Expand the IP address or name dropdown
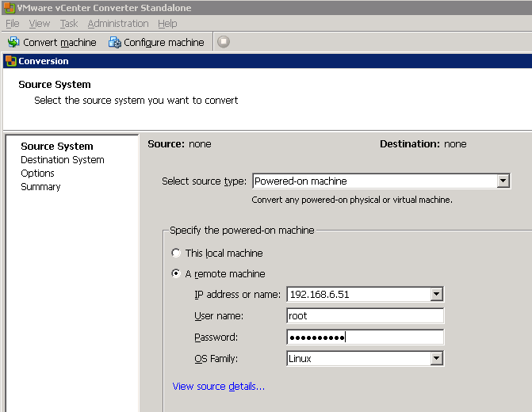532x412 pixels. (436, 294)
